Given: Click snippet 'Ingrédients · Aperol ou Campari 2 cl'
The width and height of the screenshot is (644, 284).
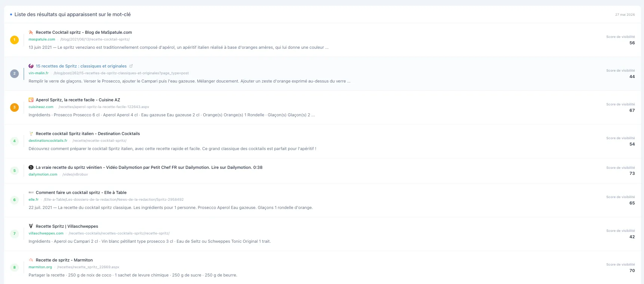Looking at the screenshot, I should click(x=150, y=241).
